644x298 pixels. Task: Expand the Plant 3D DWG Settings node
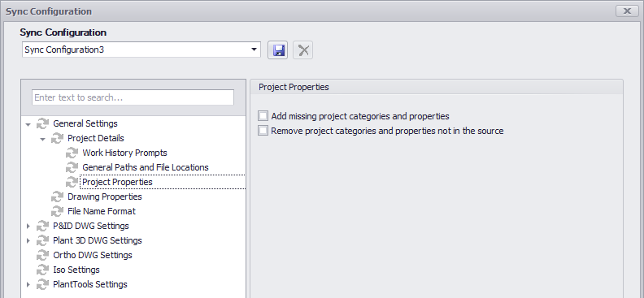(28, 240)
